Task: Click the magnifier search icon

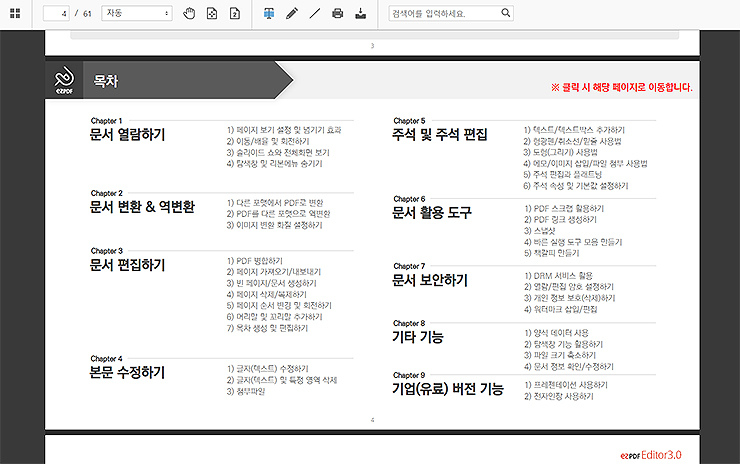Action: tap(505, 13)
